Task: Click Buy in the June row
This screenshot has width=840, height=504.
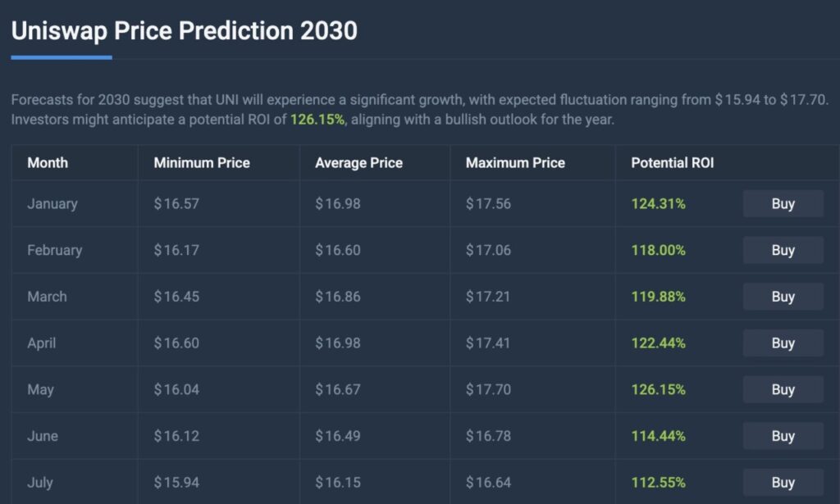Action: point(783,436)
